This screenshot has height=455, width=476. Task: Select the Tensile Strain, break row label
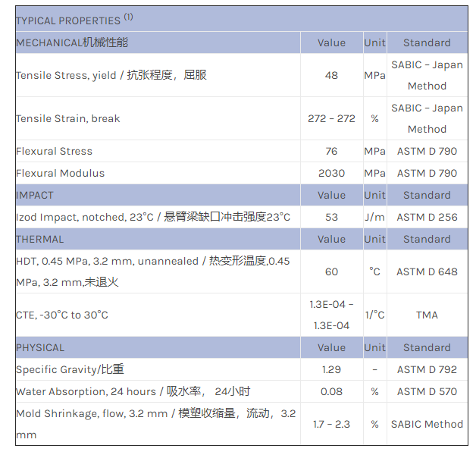pos(68,118)
